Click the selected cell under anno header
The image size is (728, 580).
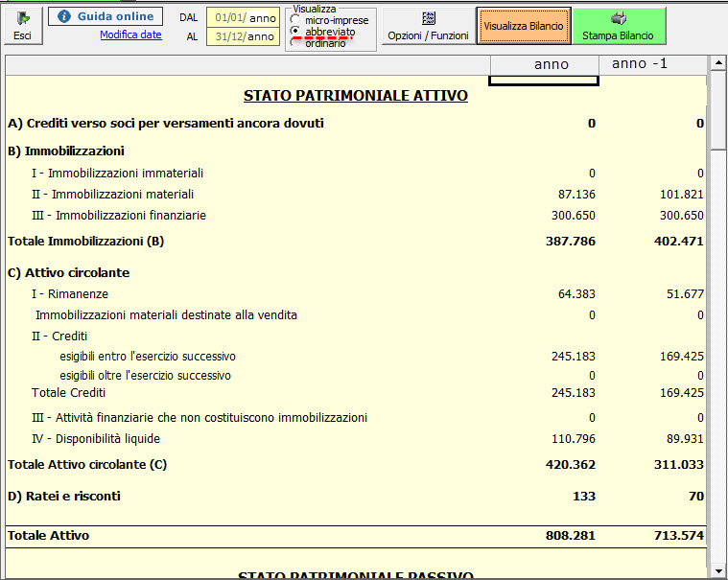click(544, 81)
